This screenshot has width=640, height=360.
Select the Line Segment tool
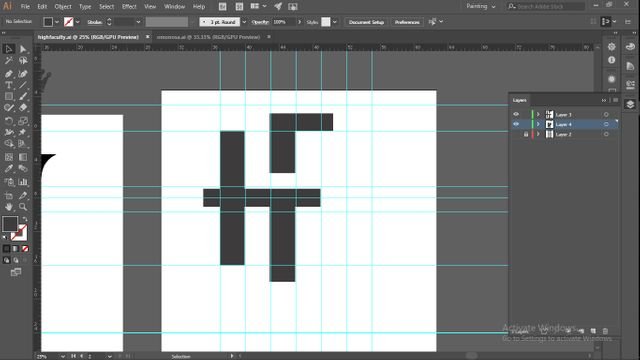pyautogui.click(x=23, y=85)
